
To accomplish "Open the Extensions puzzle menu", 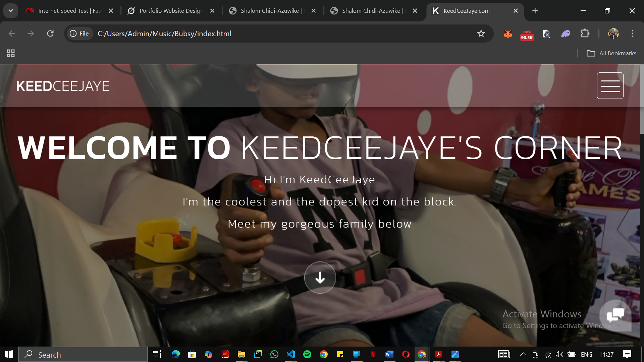I will click(585, 34).
